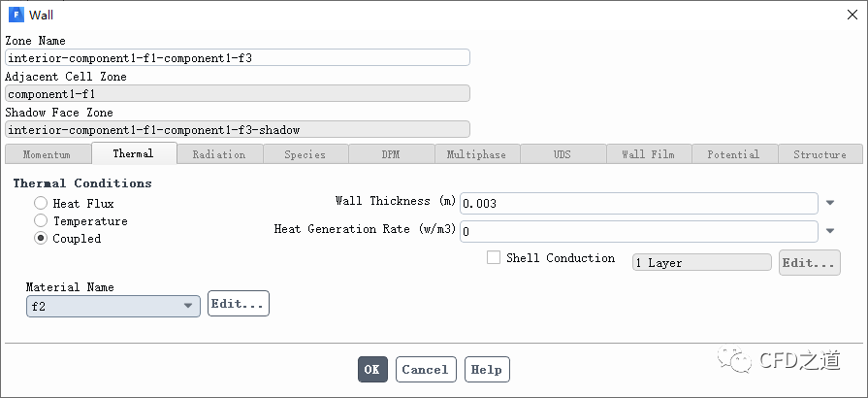
Task: Click the Zone Name text field
Action: coord(238,57)
